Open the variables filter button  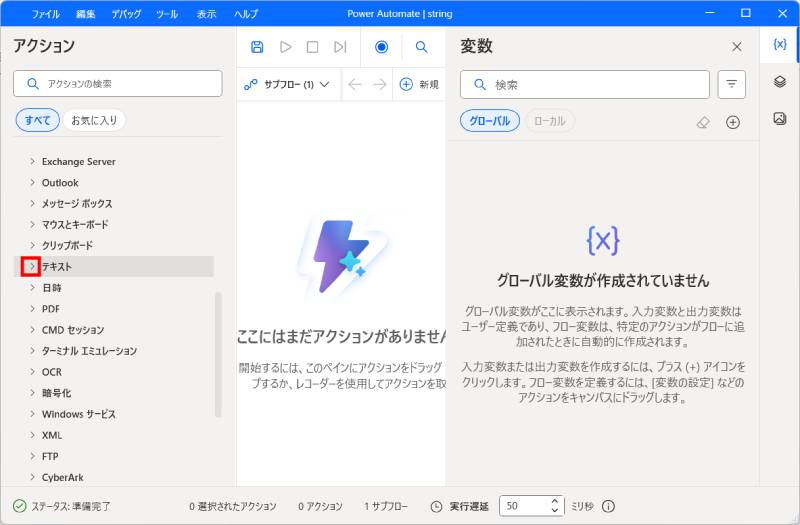tap(731, 84)
